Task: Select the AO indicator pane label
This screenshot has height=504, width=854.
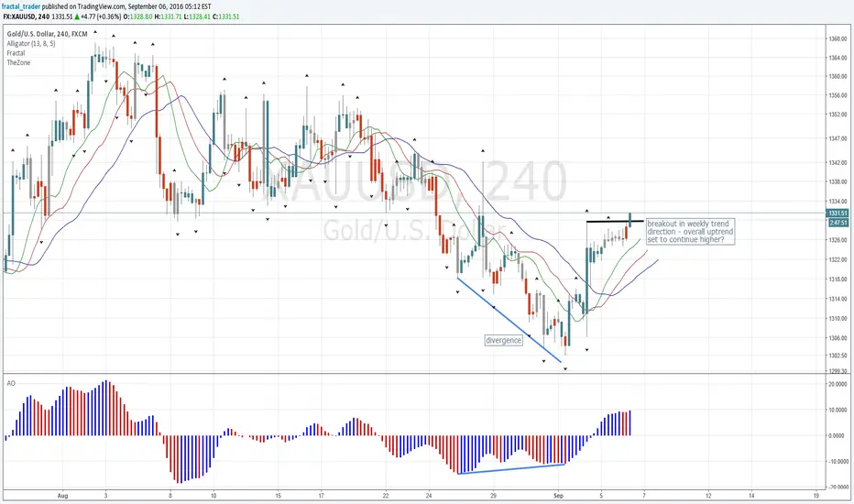Action: coord(11,384)
